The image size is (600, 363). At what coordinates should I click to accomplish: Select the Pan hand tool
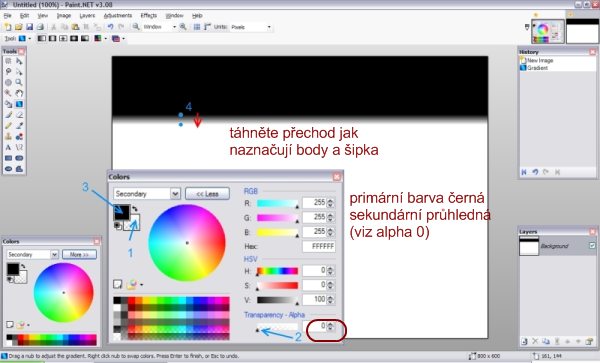[19, 93]
